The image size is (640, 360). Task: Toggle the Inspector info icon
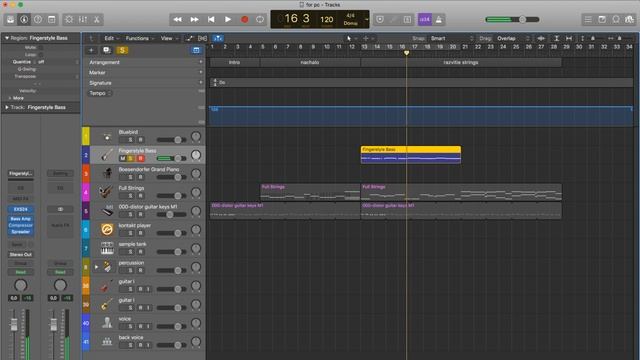coord(24,19)
